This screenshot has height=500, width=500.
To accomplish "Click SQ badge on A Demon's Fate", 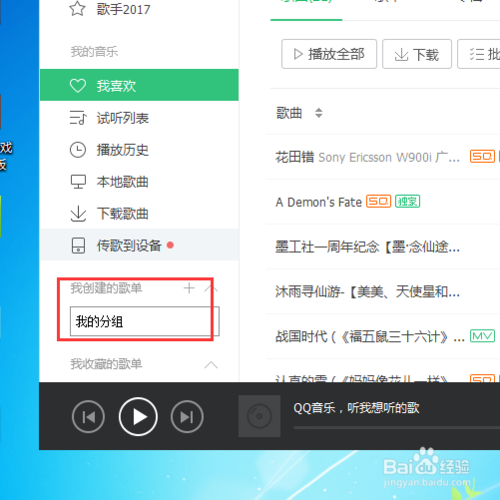I will [378, 201].
